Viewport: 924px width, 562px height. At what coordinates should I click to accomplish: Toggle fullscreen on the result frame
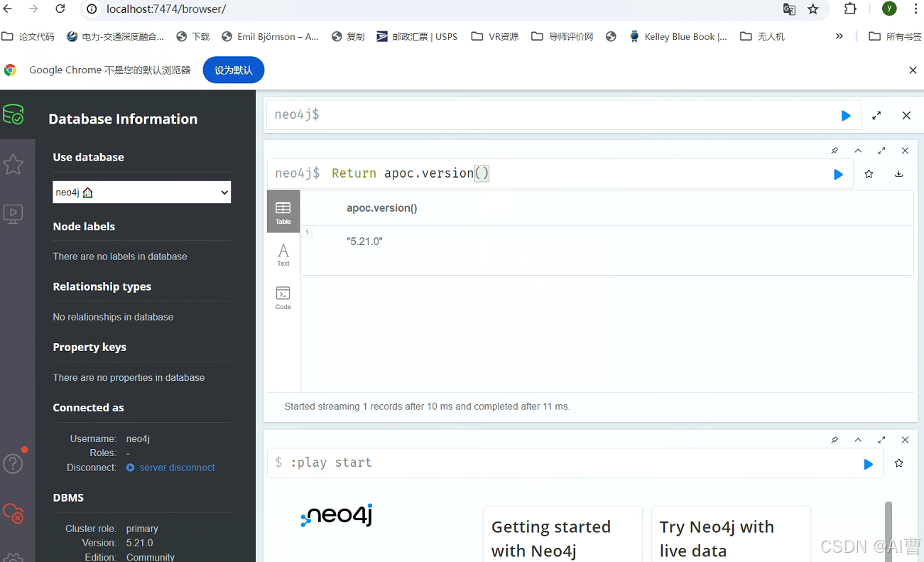pyautogui.click(x=881, y=151)
